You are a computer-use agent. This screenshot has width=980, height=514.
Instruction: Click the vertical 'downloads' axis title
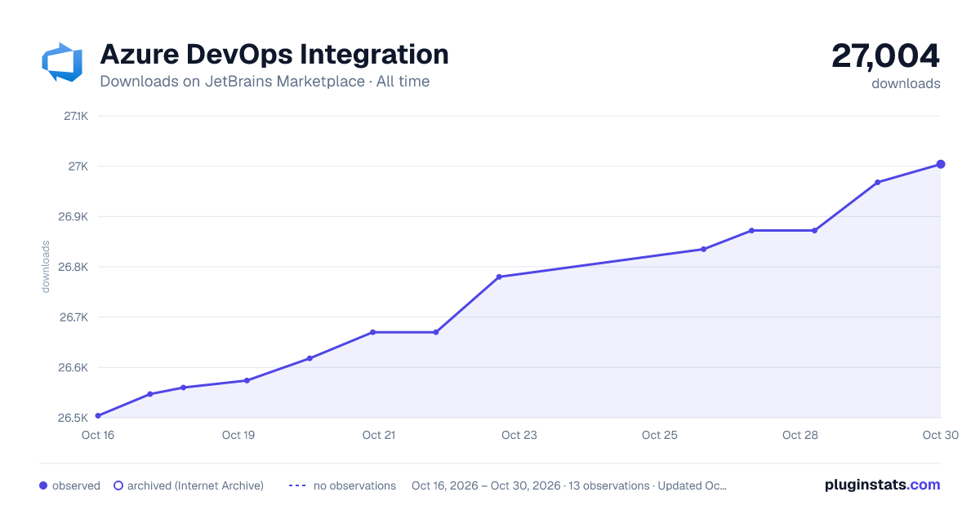[46, 267]
